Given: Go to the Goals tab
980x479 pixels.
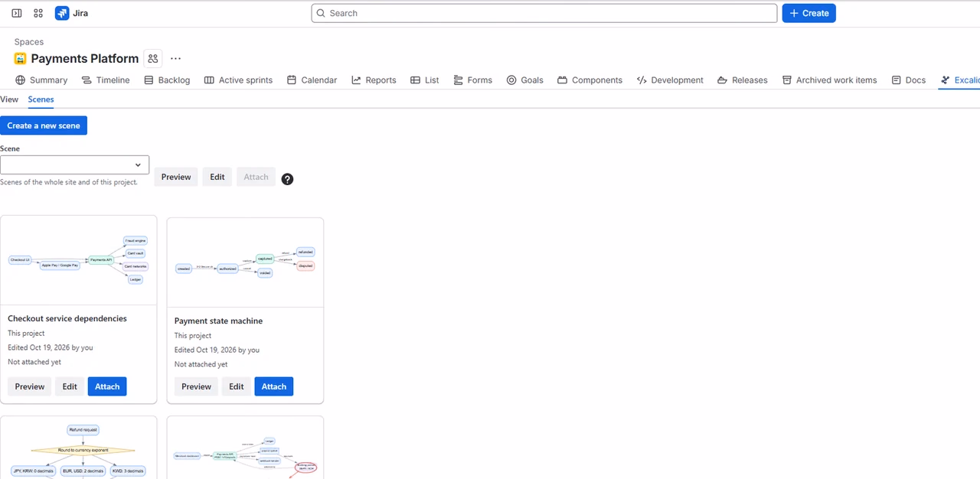Looking at the screenshot, I should click(524, 80).
